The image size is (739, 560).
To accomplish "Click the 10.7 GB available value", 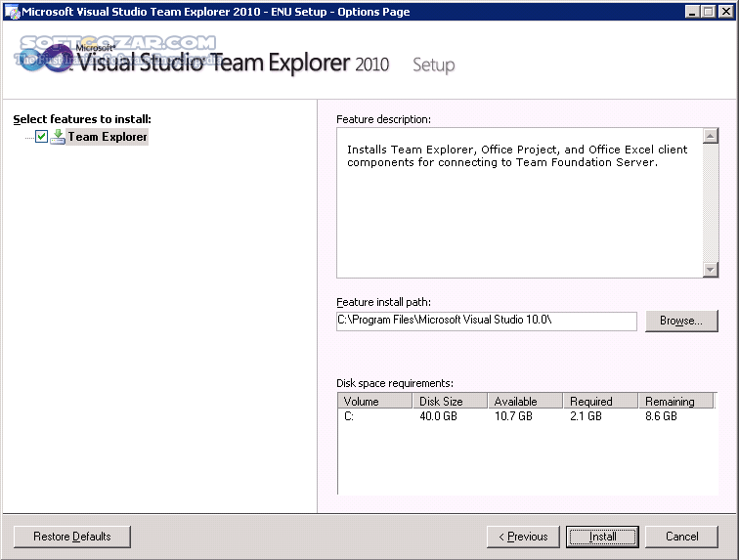I will pyautogui.click(x=513, y=416).
